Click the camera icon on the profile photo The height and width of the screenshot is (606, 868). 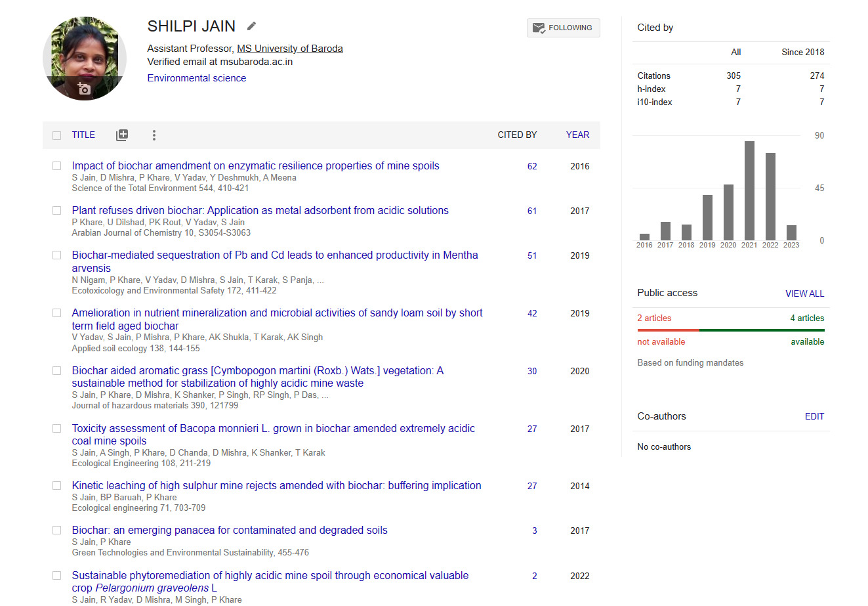pyautogui.click(x=84, y=89)
